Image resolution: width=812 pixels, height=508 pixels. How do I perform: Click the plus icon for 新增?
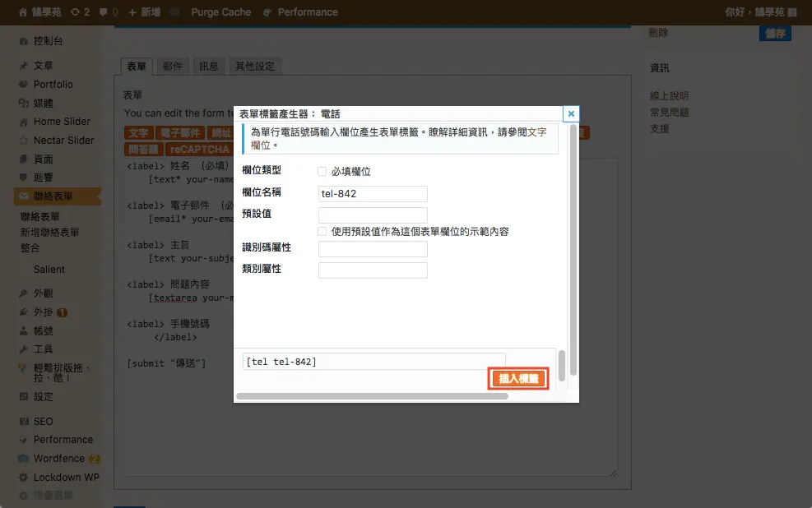(132, 12)
